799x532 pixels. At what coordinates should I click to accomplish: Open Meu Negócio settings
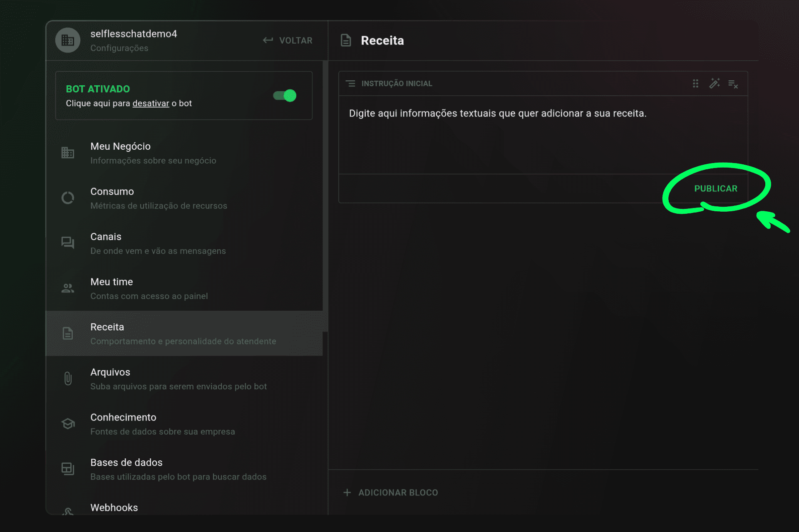coord(184,153)
